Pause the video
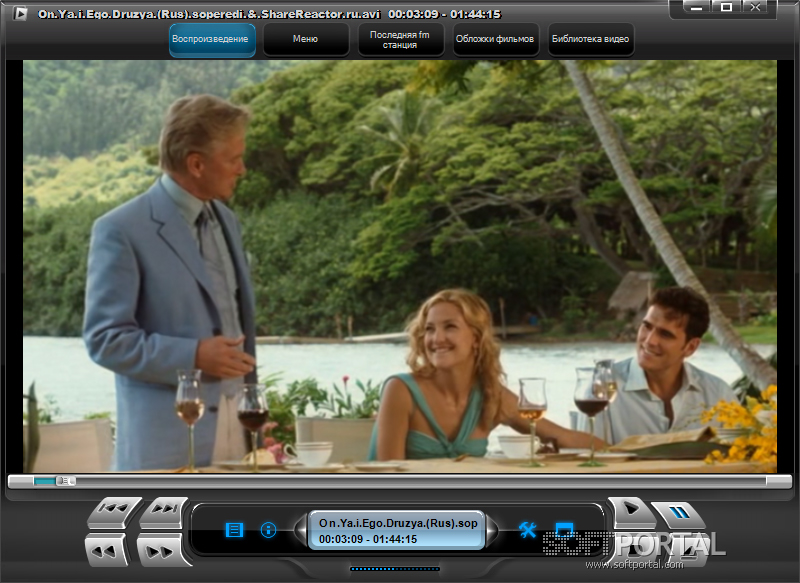 coord(679,514)
